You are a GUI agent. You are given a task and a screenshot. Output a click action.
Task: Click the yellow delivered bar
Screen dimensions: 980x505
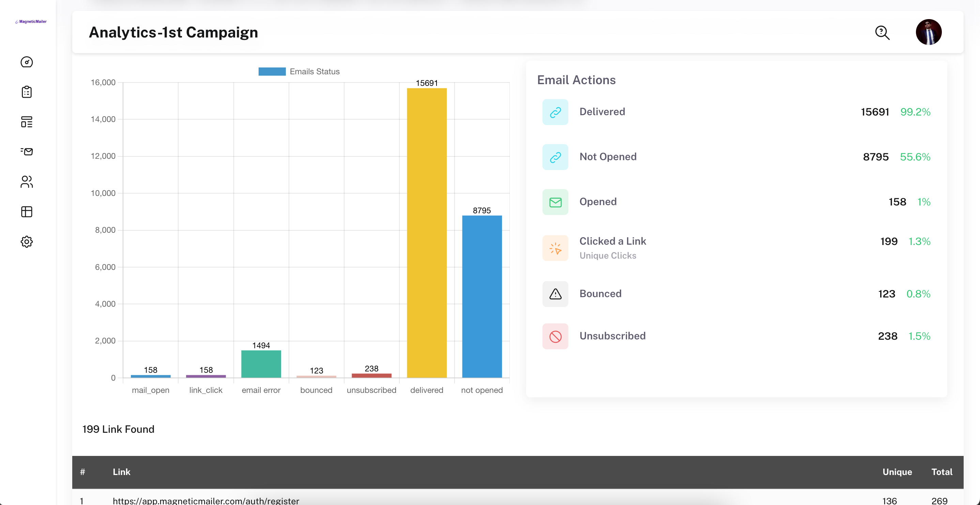[x=427, y=233]
